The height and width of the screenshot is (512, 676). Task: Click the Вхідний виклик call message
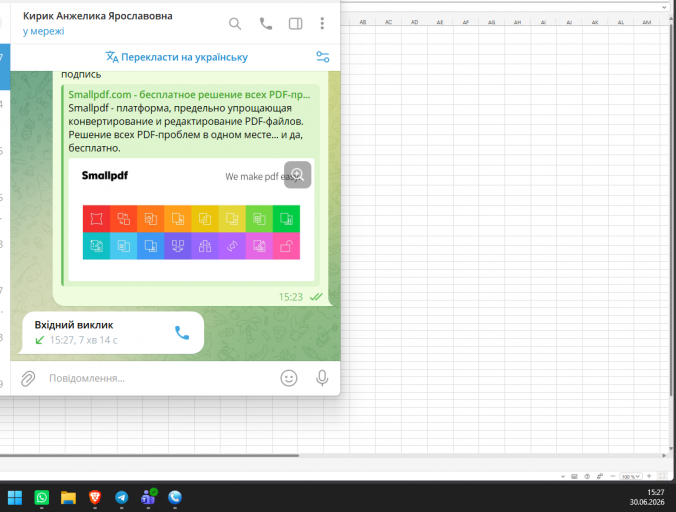click(113, 332)
